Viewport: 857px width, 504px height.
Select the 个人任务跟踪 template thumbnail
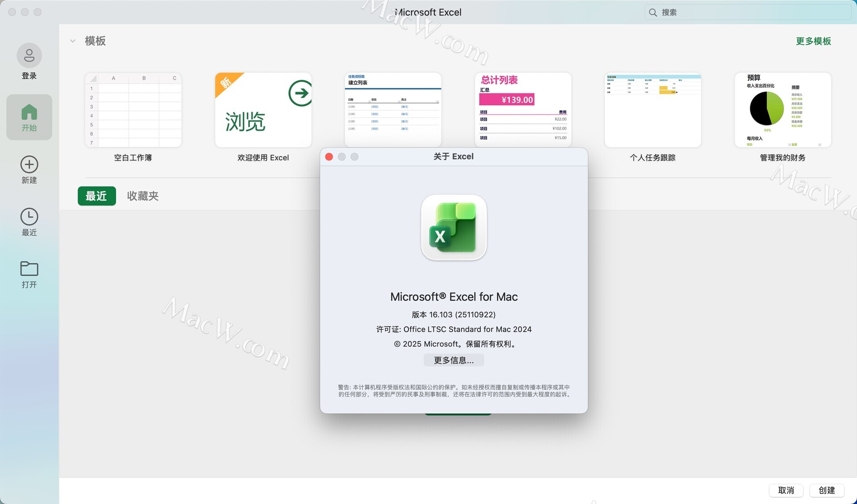click(x=653, y=110)
